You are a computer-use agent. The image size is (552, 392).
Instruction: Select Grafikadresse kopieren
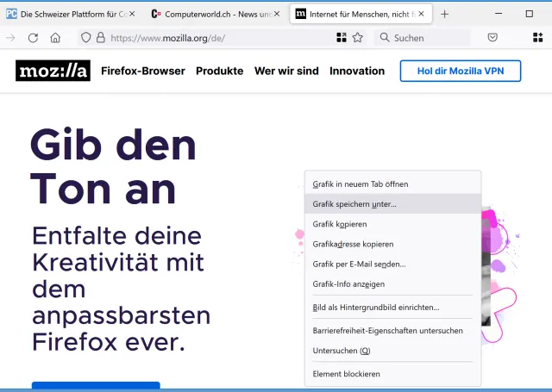coord(393,245)
